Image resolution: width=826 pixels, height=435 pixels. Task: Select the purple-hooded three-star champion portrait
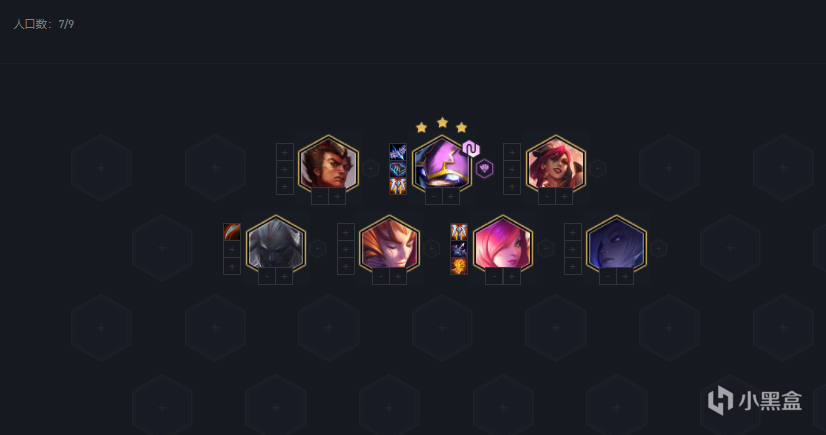click(x=441, y=166)
